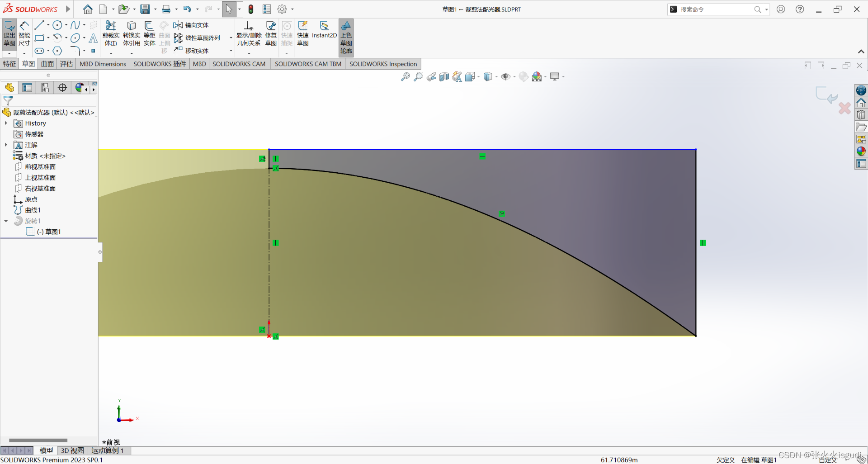Click the Help question mark button
Viewport: 868px width, 464px height.
click(800, 9)
